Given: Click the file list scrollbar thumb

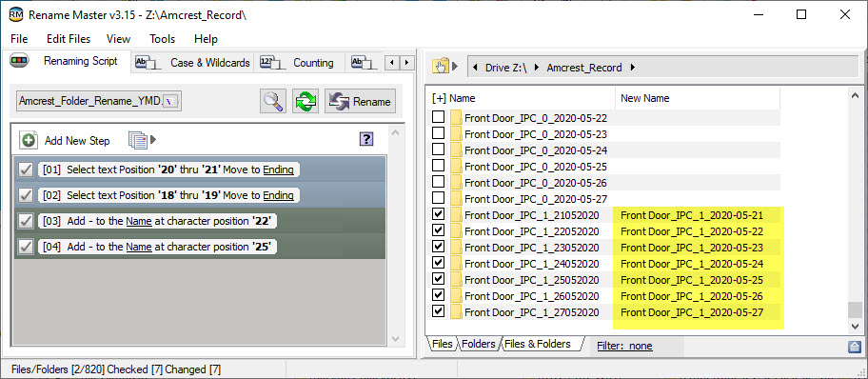Looking at the screenshot, I should [856, 309].
